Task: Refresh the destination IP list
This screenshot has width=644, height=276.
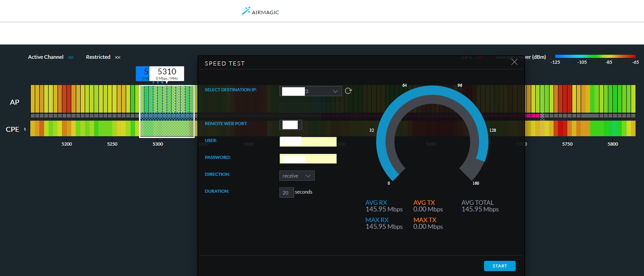Action: 349,91
